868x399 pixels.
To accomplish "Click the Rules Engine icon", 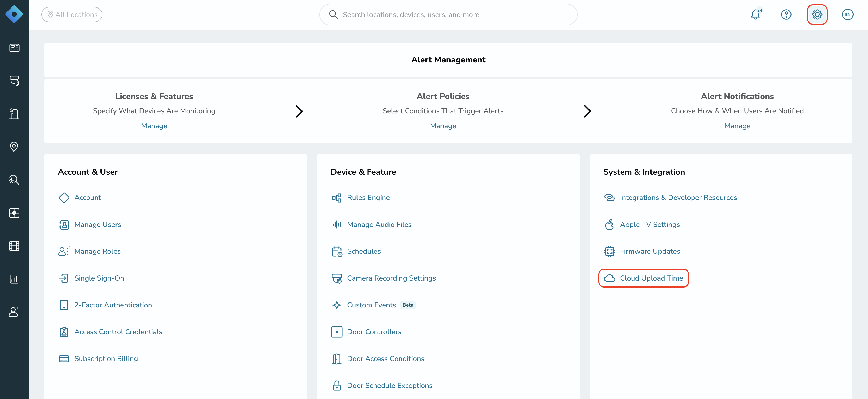I will click(337, 198).
